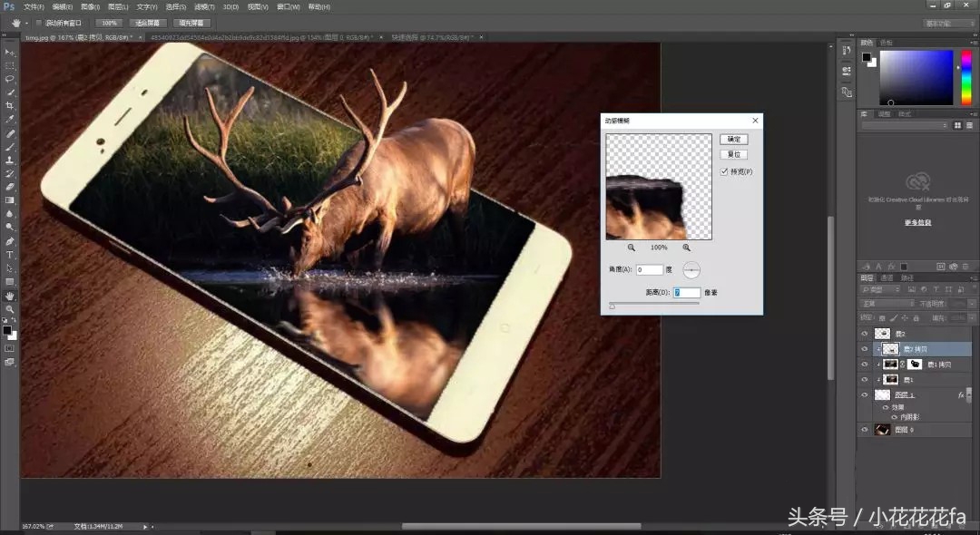
Task: Select the Move tool at toolbox top
Action: tap(10, 52)
